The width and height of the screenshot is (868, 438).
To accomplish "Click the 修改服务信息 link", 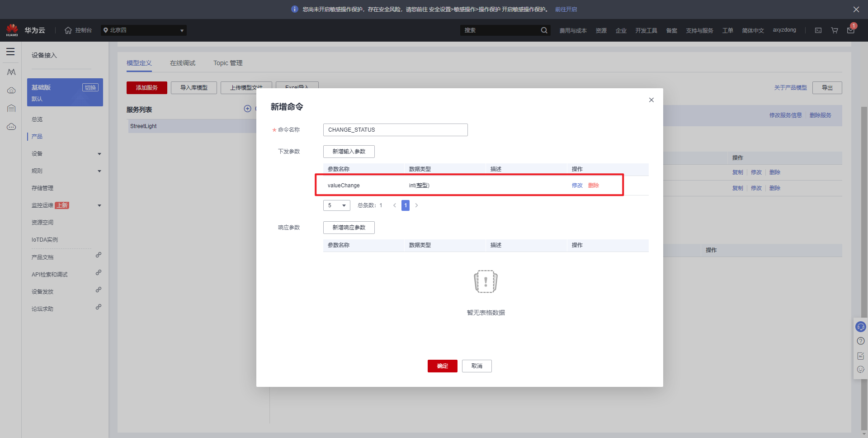I will point(786,115).
